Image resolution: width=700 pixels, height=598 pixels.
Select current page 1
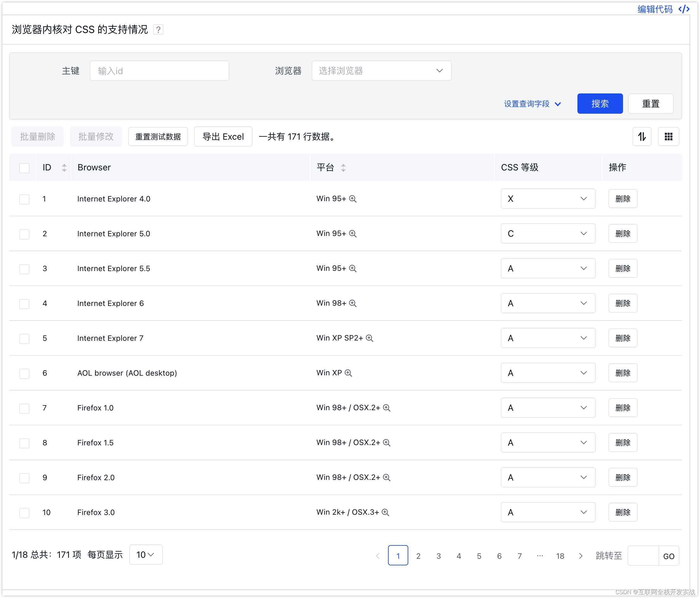click(x=398, y=556)
